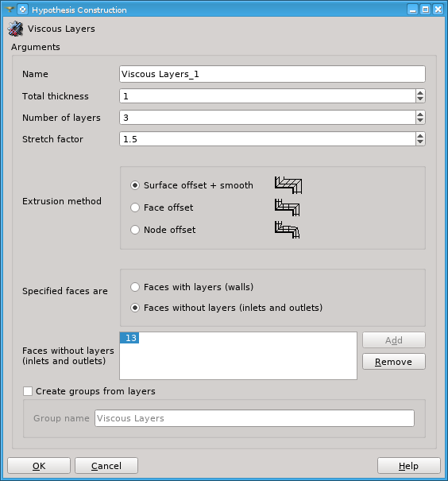The width and height of the screenshot is (448, 481).
Task: Select the Node offset radio button
Action: pos(135,230)
